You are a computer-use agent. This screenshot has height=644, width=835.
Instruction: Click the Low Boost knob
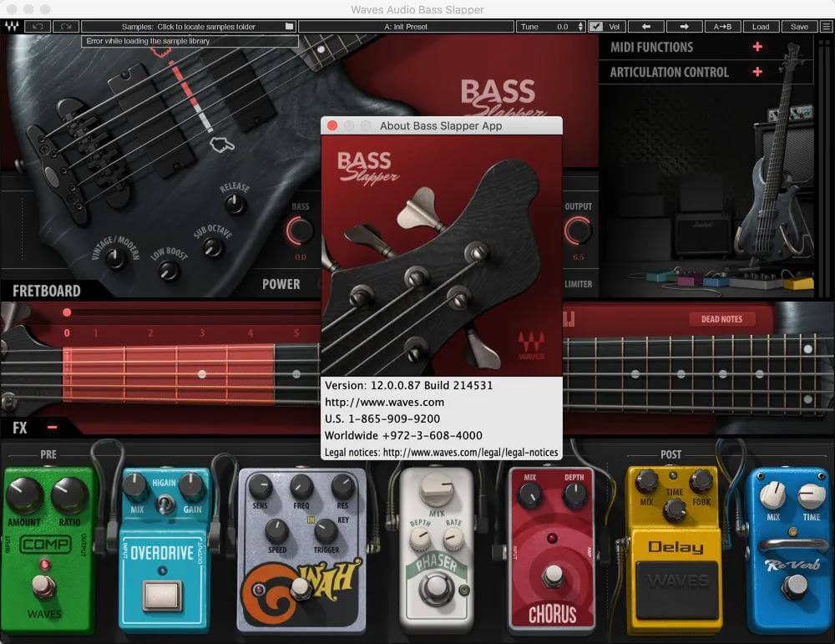click(170, 271)
